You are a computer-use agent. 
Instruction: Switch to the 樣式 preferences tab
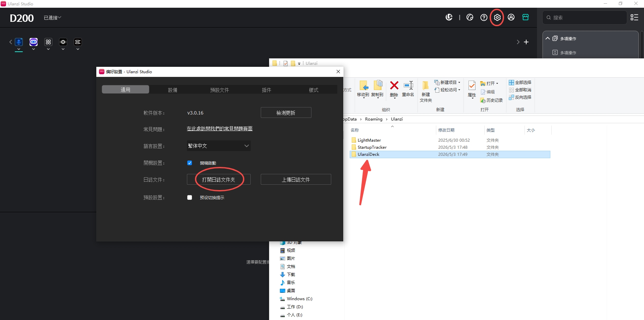[x=313, y=89]
